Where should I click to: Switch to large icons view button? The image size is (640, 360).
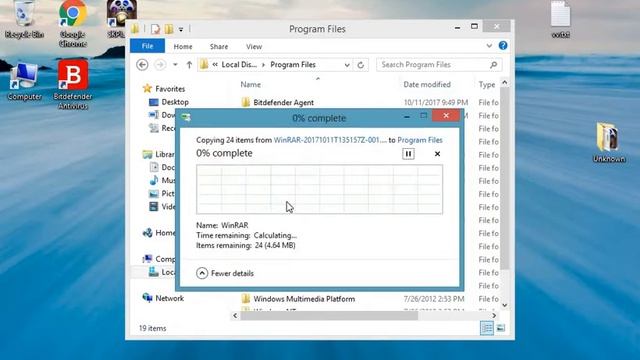point(501,328)
